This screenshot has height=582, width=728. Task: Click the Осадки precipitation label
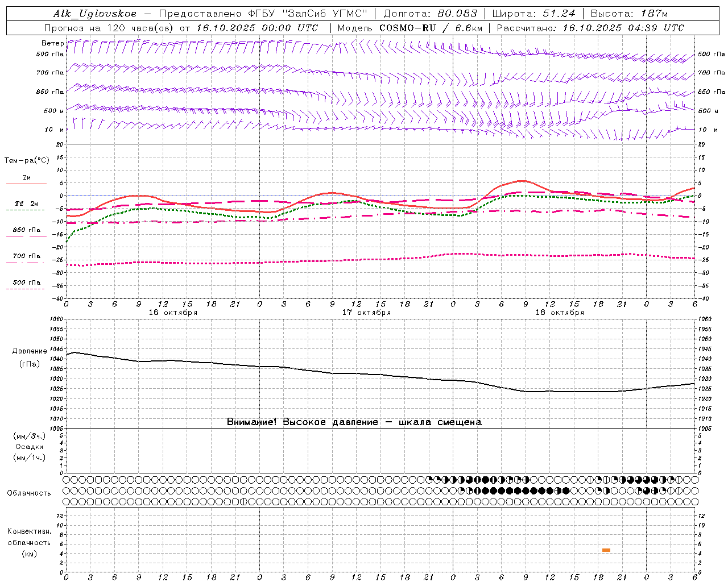30,447
